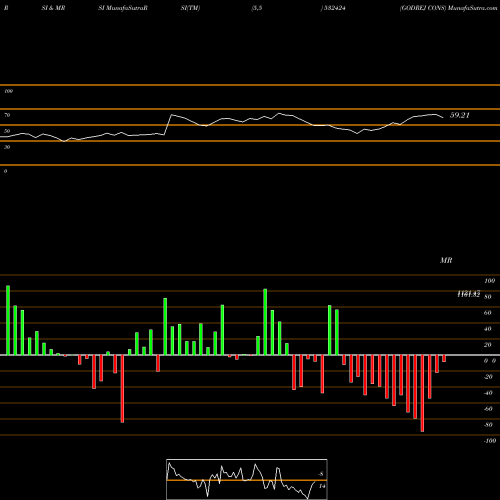The width and height of the screenshot is (500, 500).
Task: Click the RSI value 59.21 label
Action: point(460,115)
